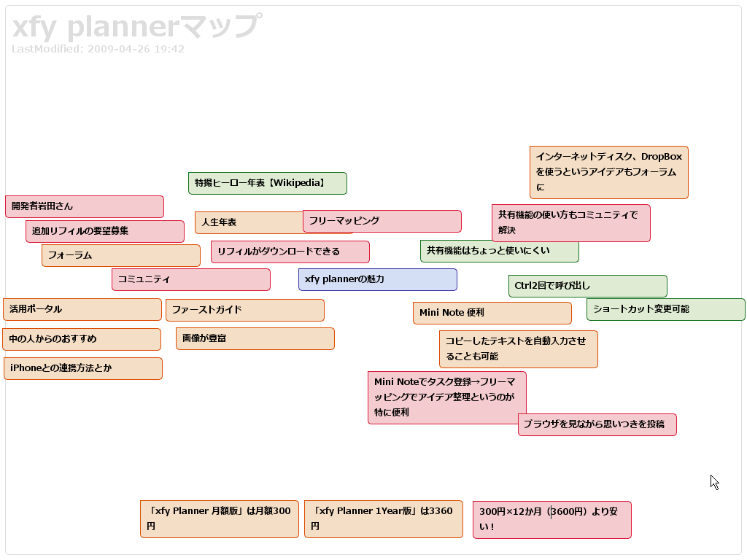Click the リフィルがダウンロードできる card
Image resolution: width=747 pixels, height=560 pixels.
(x=290, y=252)
